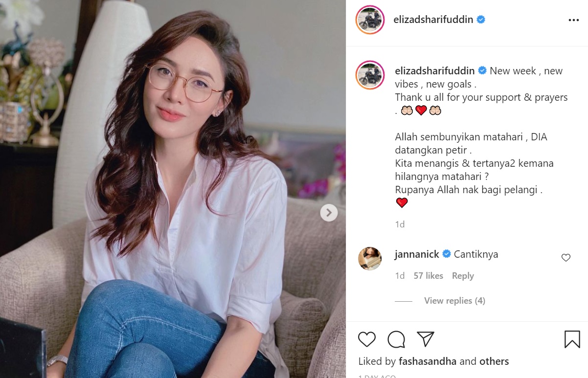Click the caption profile avatar
The image size is (588, 378).
tap(370, 75)
